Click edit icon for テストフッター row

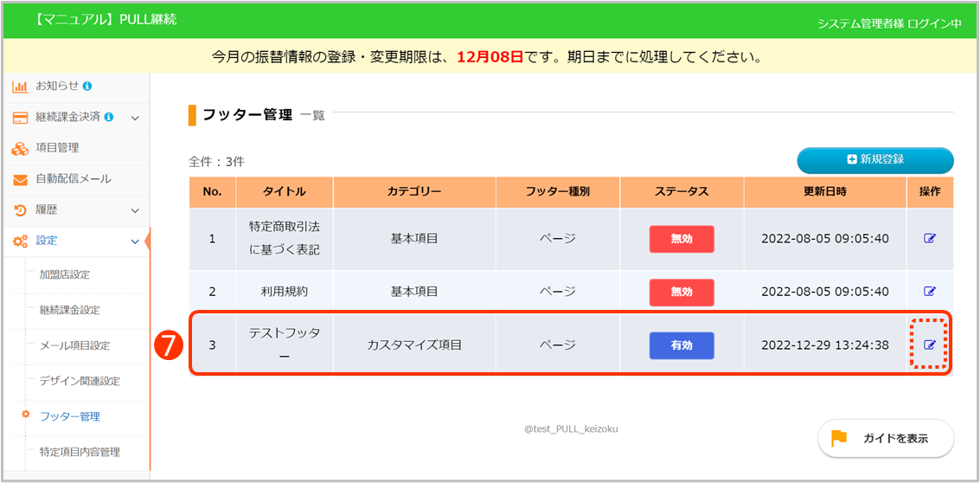coord(930,345)
